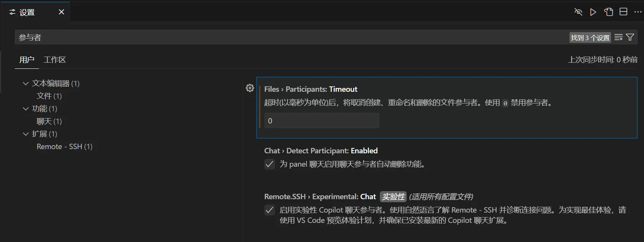This screenshot has height=242, width=644.
Task: Click the crossed-out eye icon in toolbar
Action: click(578, 12)
